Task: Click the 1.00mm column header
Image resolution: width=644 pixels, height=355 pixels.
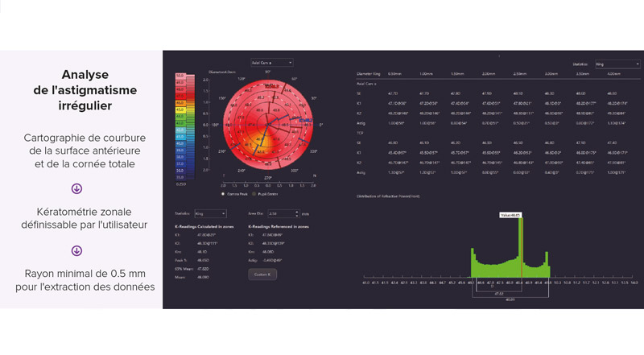Action: click(426, 74)
